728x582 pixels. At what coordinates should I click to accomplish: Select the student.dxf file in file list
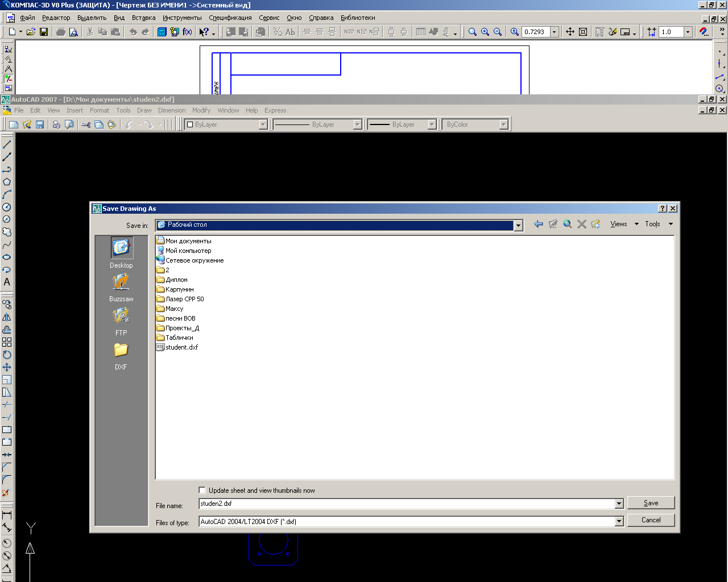click(x=177, y=347)
